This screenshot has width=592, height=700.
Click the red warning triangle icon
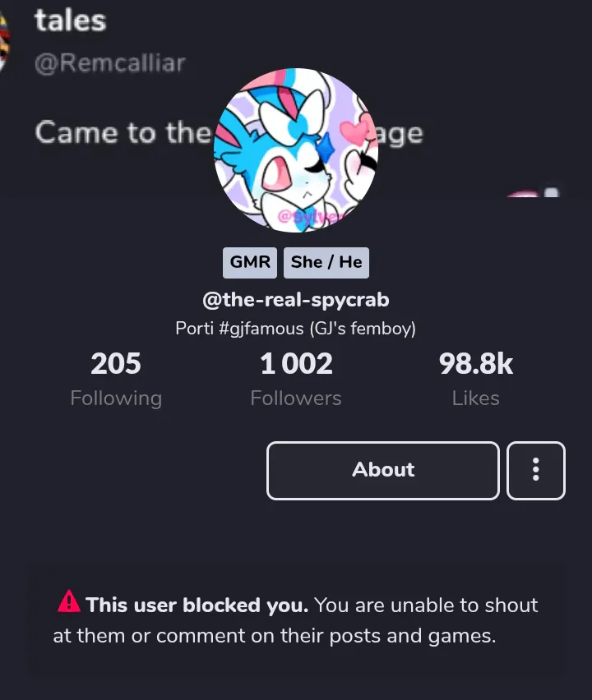tap(69, 603)
